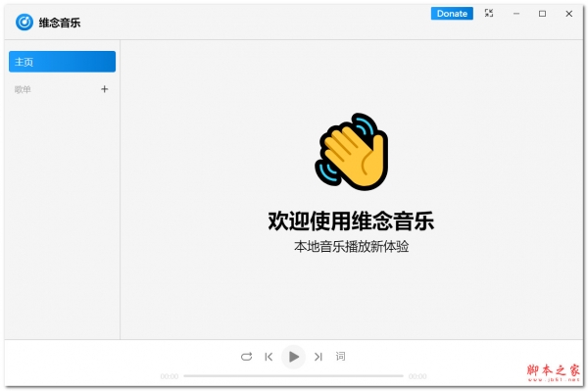This screenshot has height=391, width=588.
Task: Add a new playlist with the plus icon
Action: pyautogui.click(x=105, y=89)
